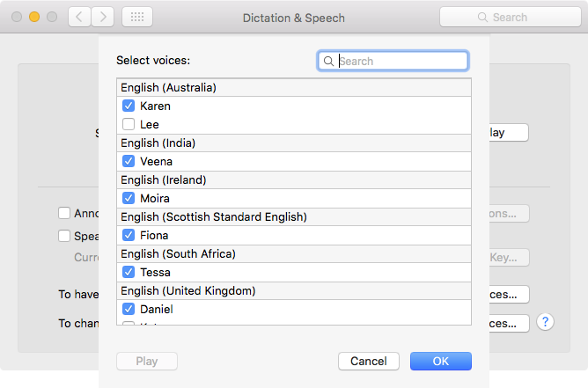Image resolution: width=588 pixels, height=388 pixels.
Task: Click the disabled Play button in sheet
Action: pyautogui.click(x=147, y=361)
